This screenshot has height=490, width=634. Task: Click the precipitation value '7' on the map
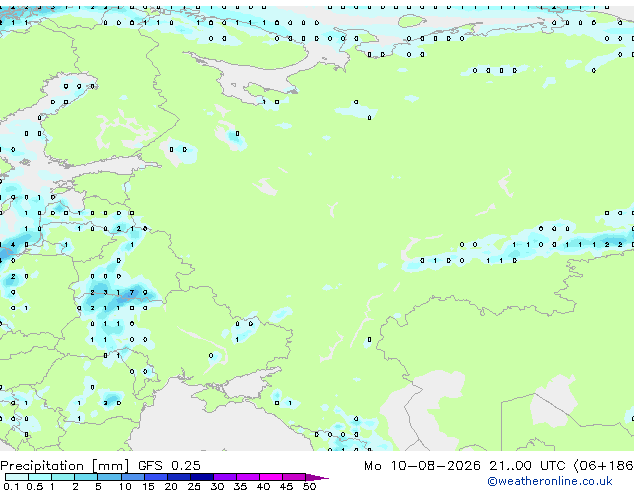[132, 292]
